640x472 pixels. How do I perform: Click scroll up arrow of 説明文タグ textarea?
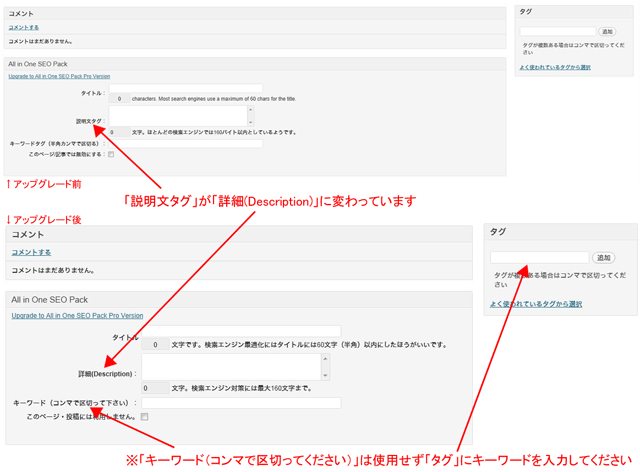(251, 109)
